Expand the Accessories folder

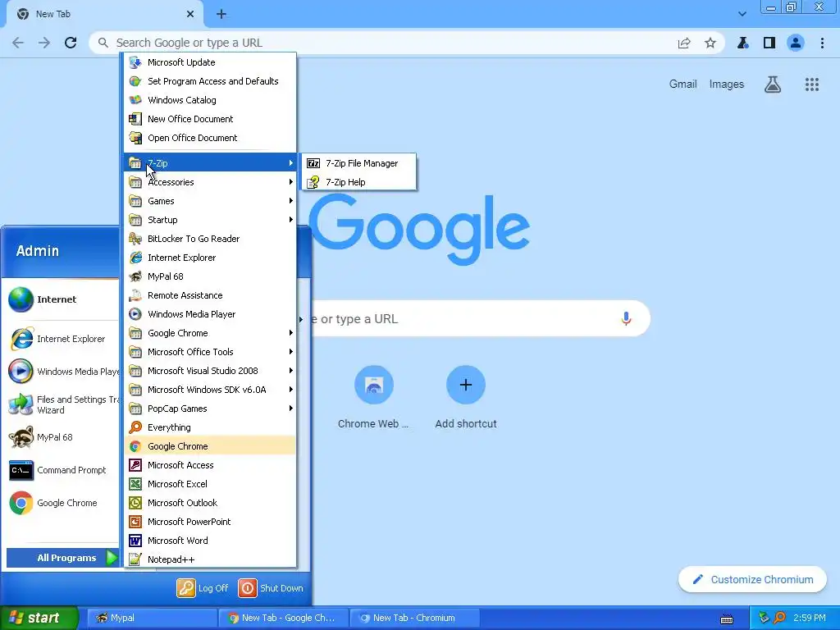tap(210, 182)
